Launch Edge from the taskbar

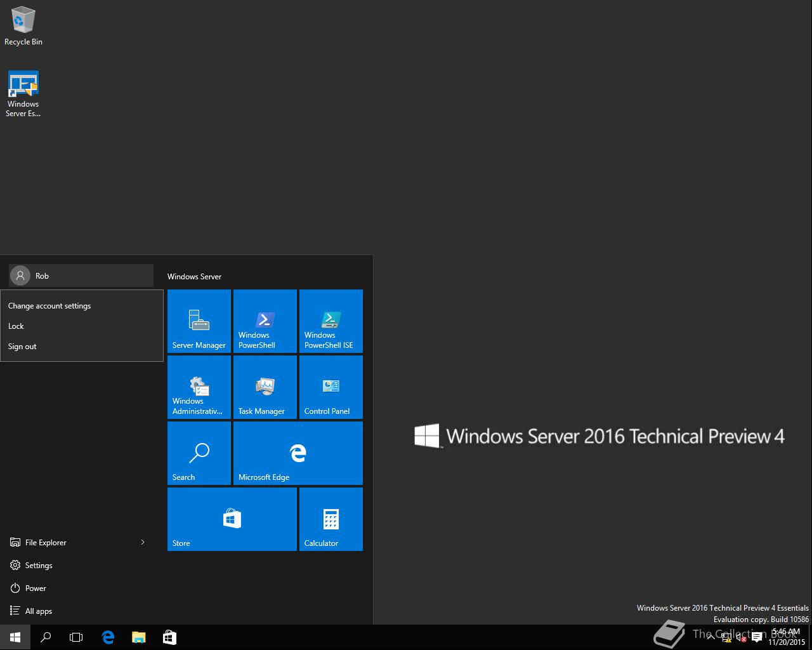point(108,637)
